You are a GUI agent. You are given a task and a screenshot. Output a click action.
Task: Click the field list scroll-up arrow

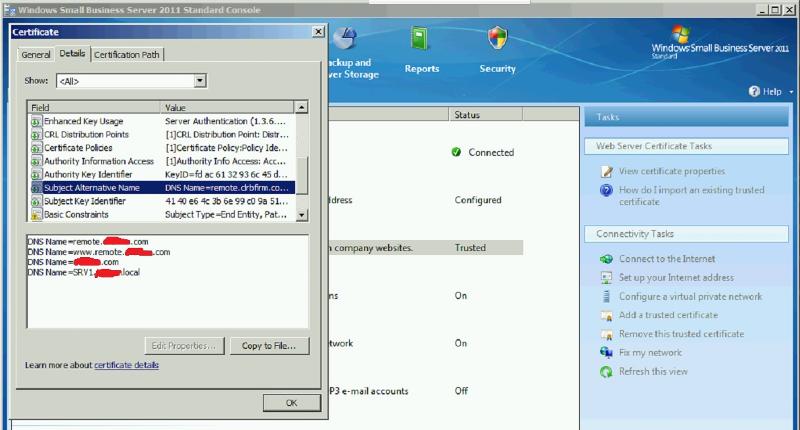[x=302, y=107]
